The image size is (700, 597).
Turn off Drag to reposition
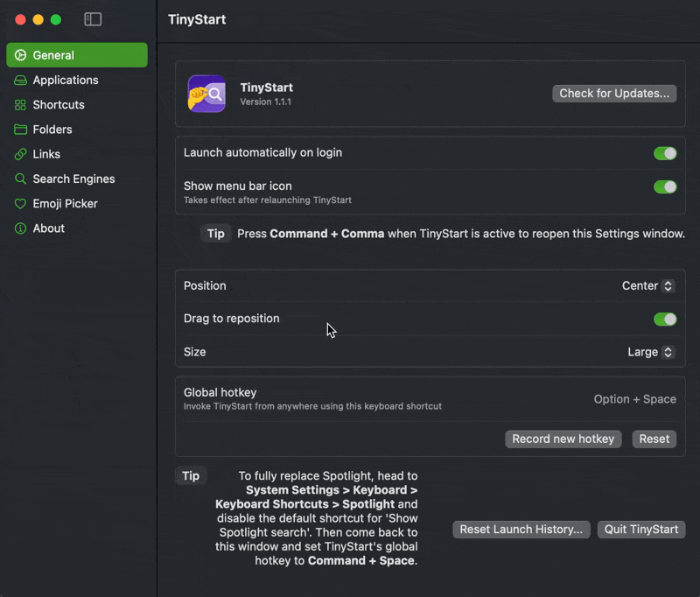(665, 320)
